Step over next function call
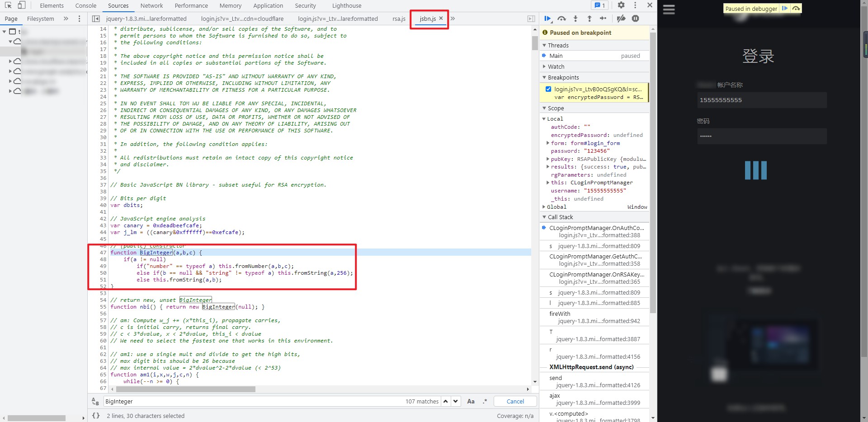Image resolution: width=868 pixels, height=422 pixels. pos(561,19)
